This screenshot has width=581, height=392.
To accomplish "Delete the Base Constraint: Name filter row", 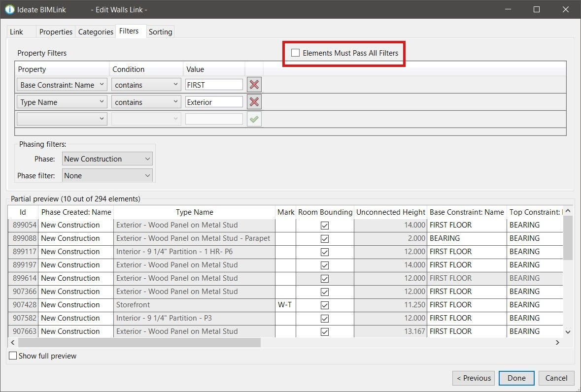I will tap(254, 85).
